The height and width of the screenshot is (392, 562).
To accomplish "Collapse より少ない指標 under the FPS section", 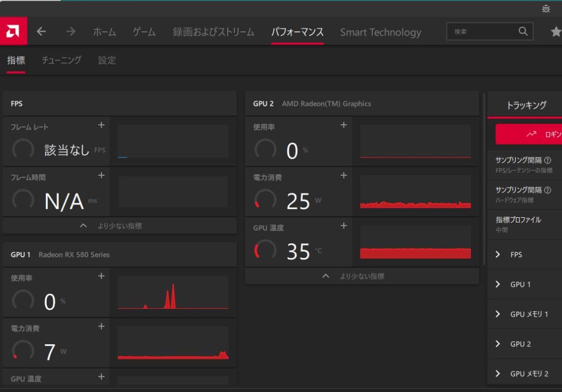I will pyautogui.click(x=120, y=225).
